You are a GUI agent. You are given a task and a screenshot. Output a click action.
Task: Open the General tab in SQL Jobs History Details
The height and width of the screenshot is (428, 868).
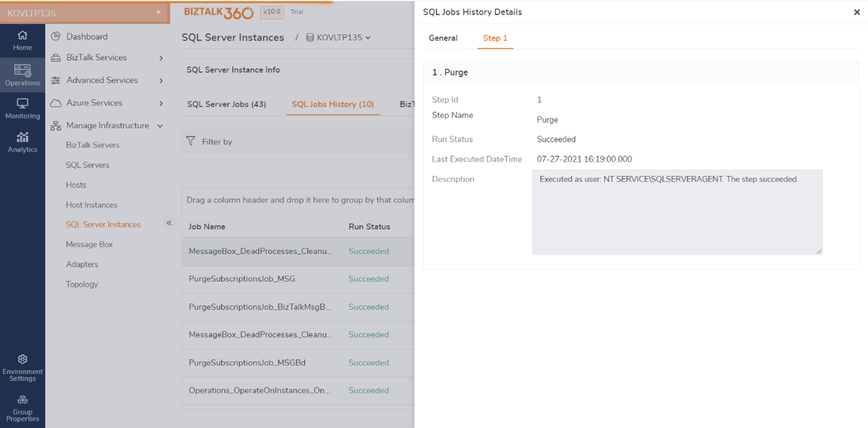point(442,38)
